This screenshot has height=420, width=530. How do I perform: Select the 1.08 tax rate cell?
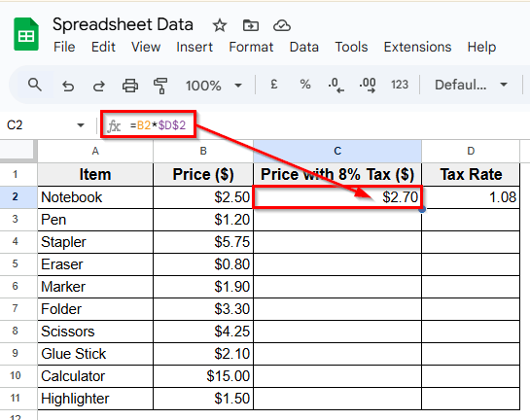pyautogui.click(x=471, y=197)
